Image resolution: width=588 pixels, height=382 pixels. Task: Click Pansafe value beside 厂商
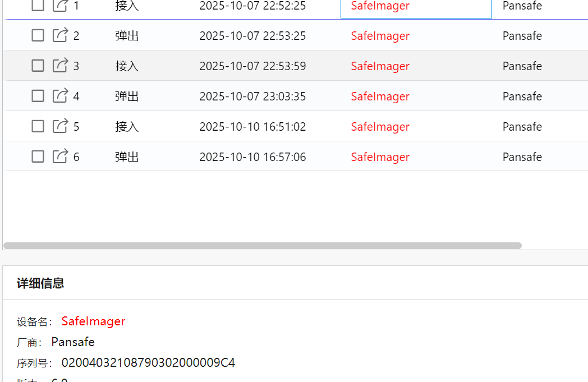click(73, 342)
